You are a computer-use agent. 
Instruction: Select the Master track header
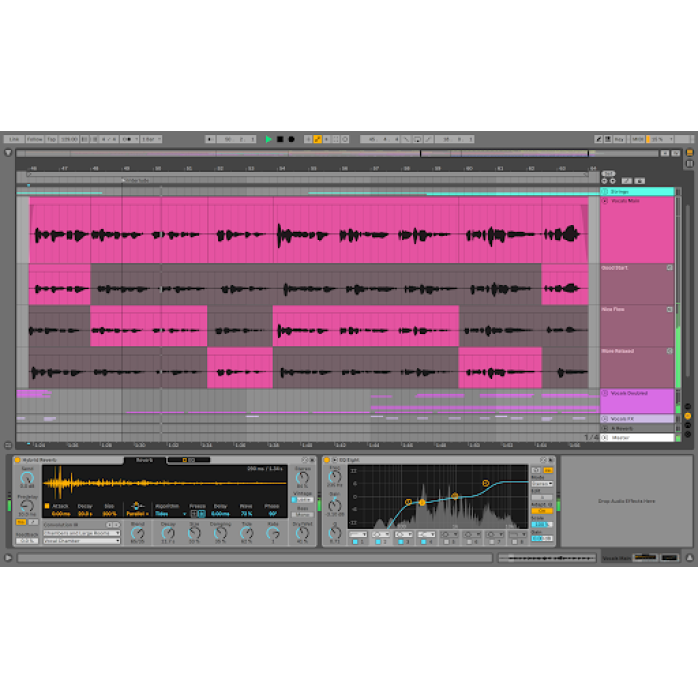coord(637,438)
